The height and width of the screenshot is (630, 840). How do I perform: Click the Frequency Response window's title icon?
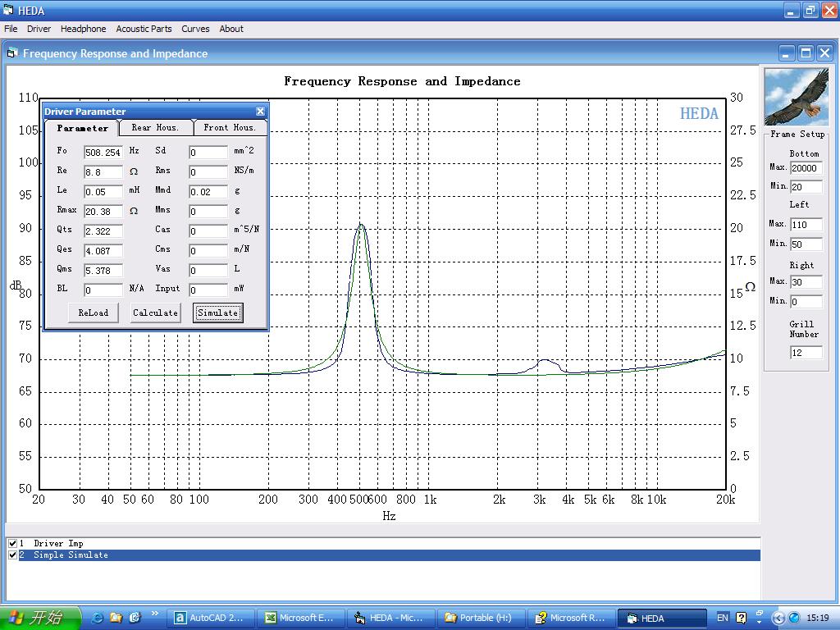click(12, 53)
